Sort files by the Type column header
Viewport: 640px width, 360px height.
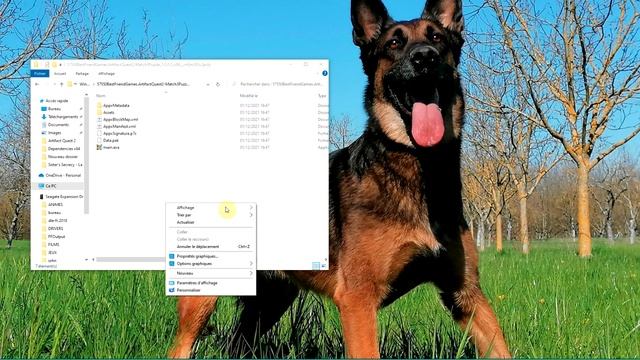tap(322, 96)
